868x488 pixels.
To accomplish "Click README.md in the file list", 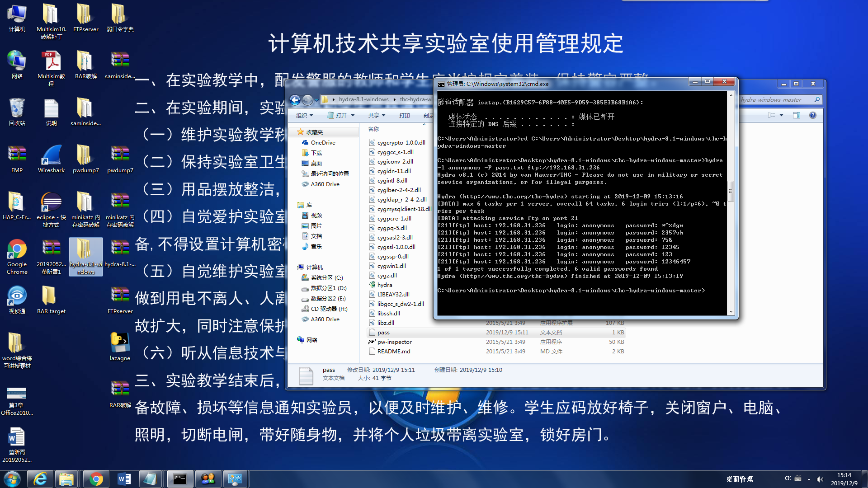I will [x=393, y=352].
